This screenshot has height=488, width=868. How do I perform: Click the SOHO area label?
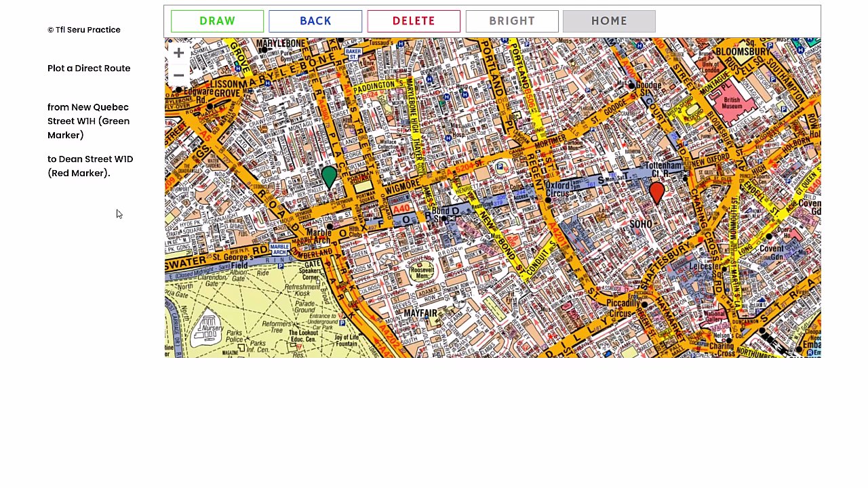pos(641,224)
